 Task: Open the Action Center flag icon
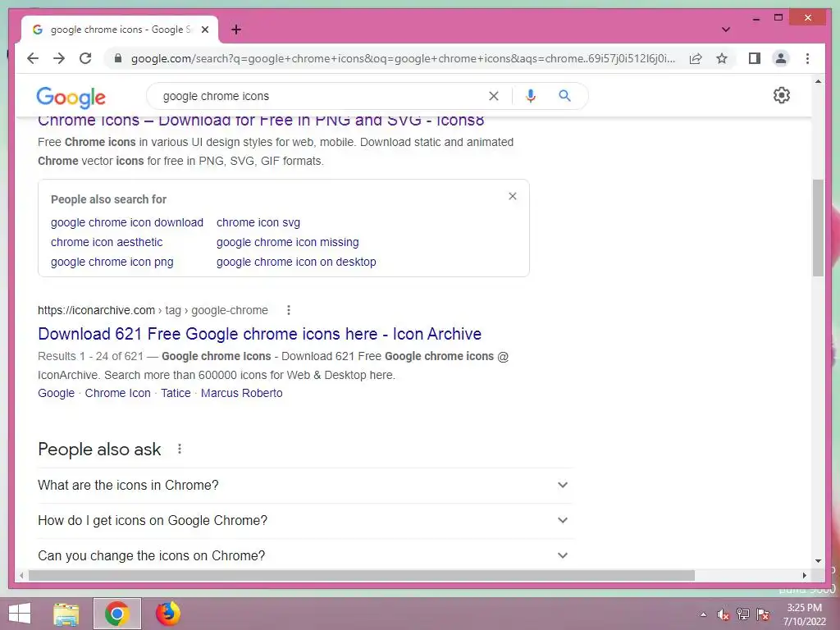coord(763,614)
